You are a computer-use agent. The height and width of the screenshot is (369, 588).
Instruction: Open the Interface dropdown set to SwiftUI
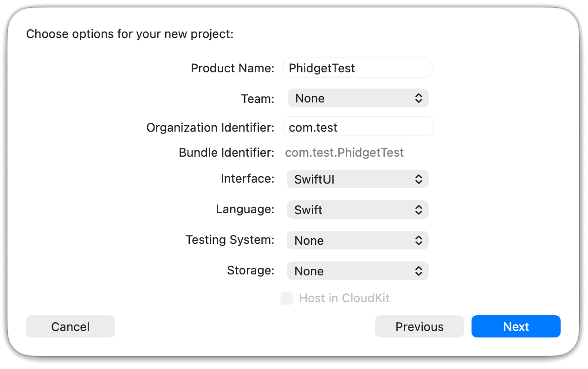[357, 179]
